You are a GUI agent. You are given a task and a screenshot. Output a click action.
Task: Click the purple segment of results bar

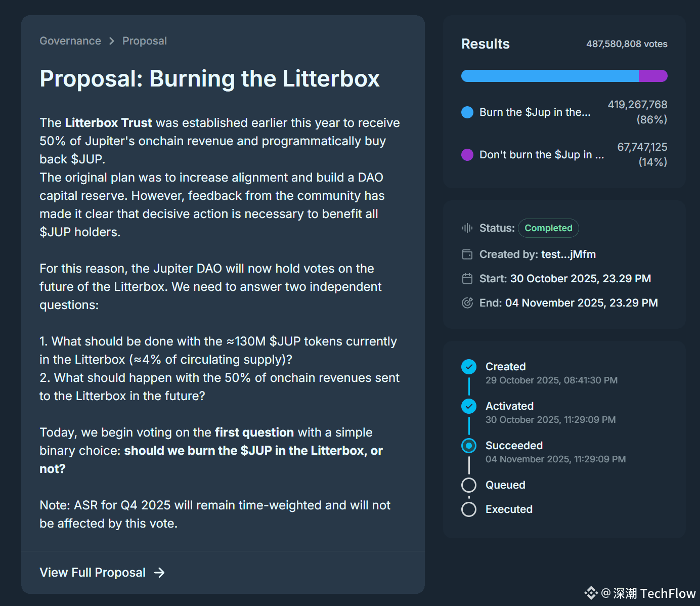pyautogui.click(x=653, y=76)
